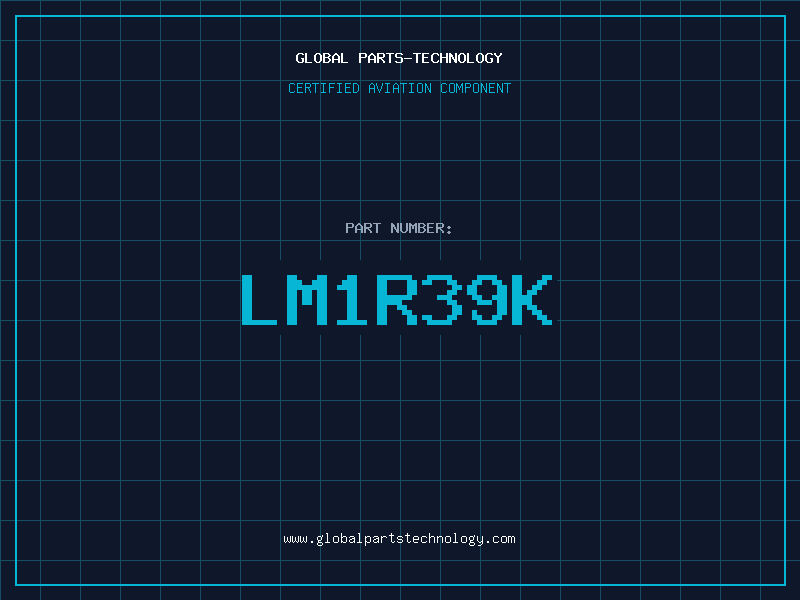
Task: Click the PART NUMBER: label
Action: 399,228
